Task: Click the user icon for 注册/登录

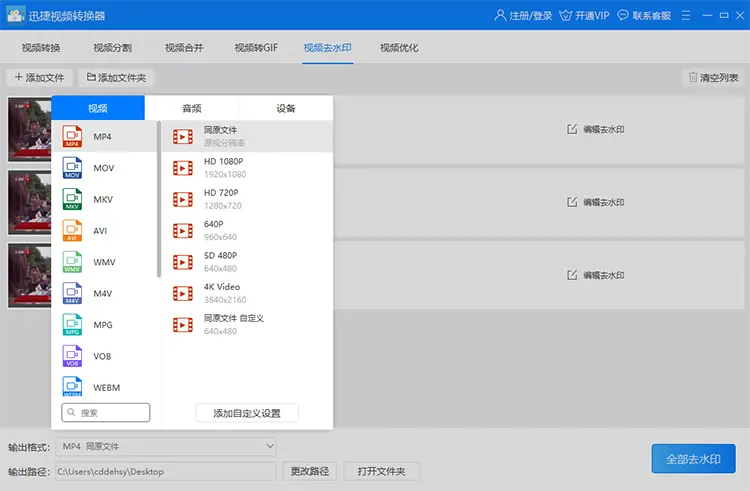Action: coord(500,15)
